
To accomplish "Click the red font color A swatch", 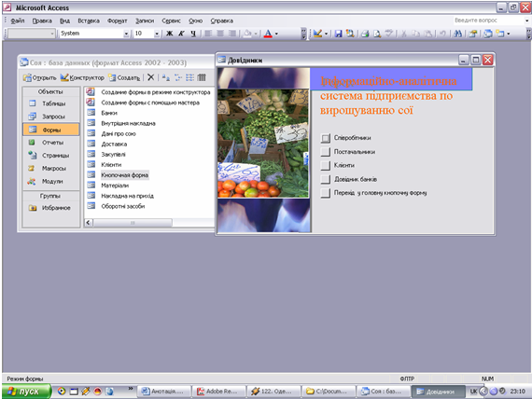I will click(268, 34).
